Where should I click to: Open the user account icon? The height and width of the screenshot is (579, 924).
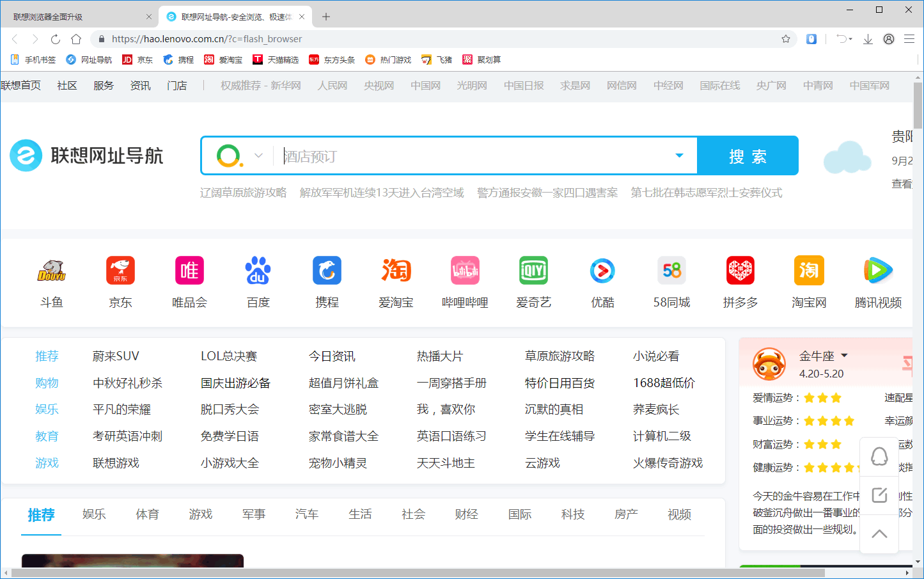[x=889, y=39]
